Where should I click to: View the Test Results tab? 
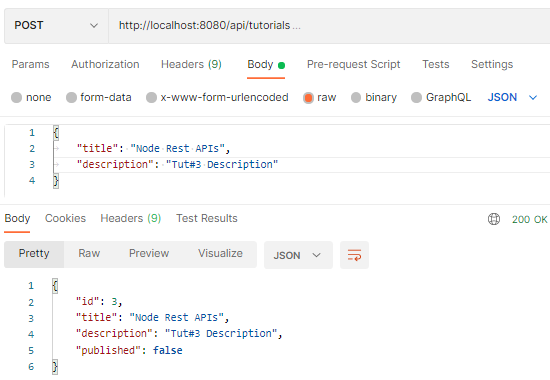pyautogui.click(x=207, y=218)
